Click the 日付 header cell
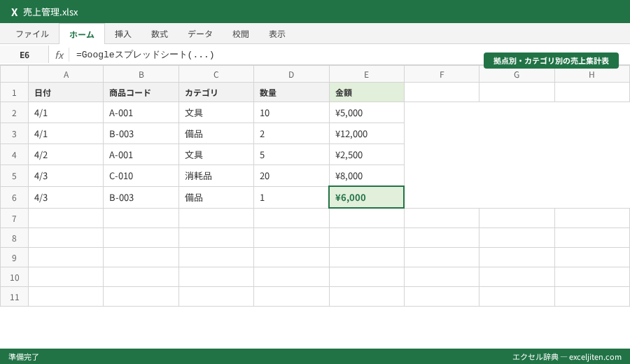The width and height of the screenshot is (630, 364). [x=66, y=92]
